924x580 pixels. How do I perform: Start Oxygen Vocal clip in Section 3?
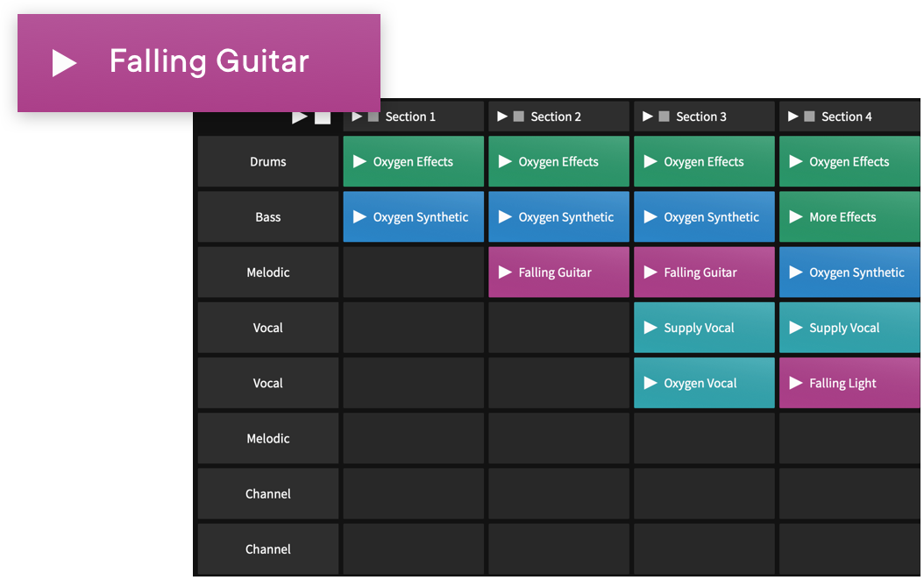(704, 383)
